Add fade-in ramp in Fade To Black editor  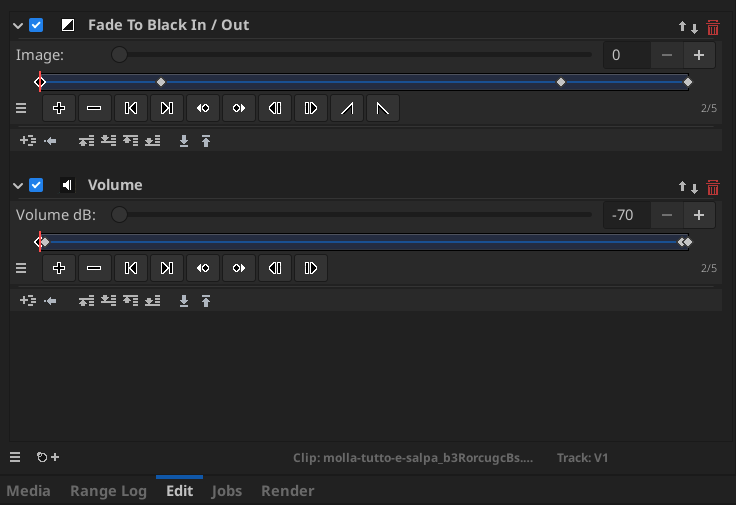347,108
